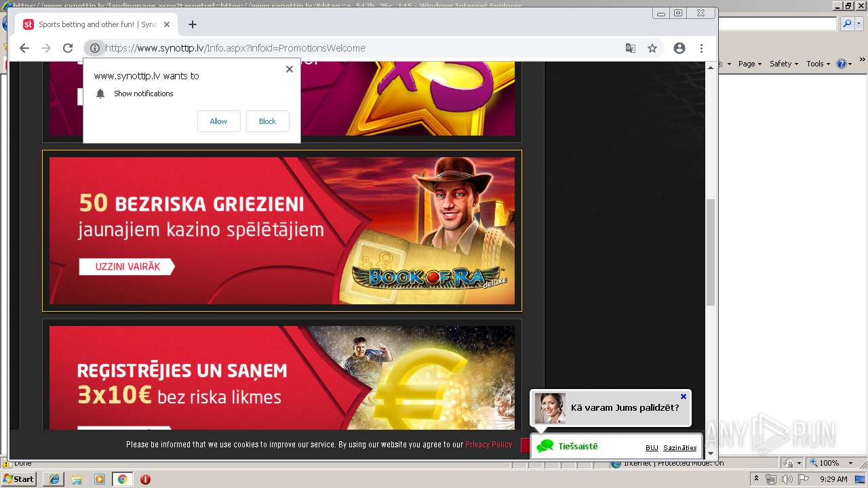Click the scrollbar up arrow

[711, 67]
